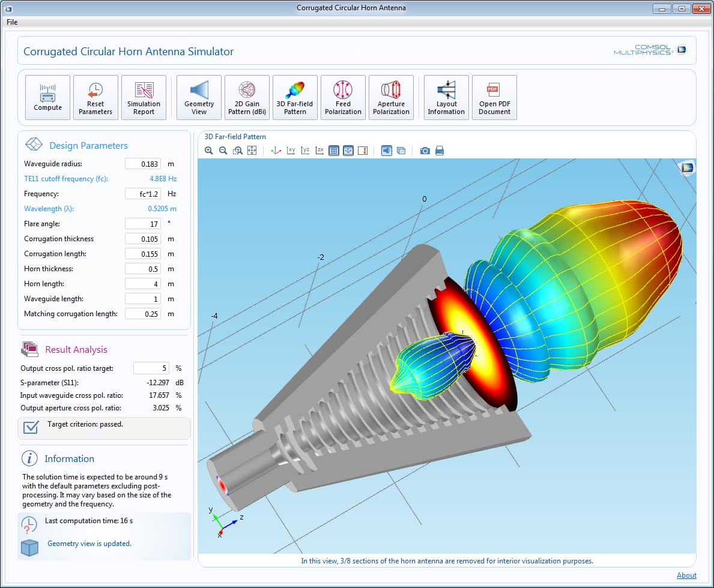Open the Simulation Report

point(144,97)
